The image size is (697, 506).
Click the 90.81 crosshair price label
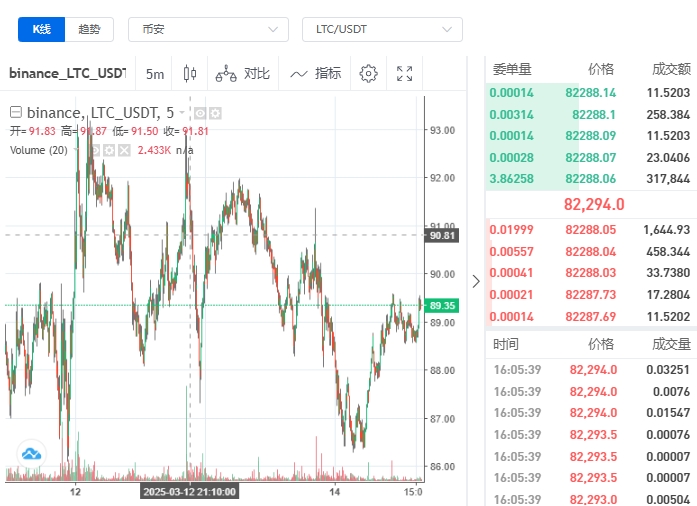click(x=442, y=236)
